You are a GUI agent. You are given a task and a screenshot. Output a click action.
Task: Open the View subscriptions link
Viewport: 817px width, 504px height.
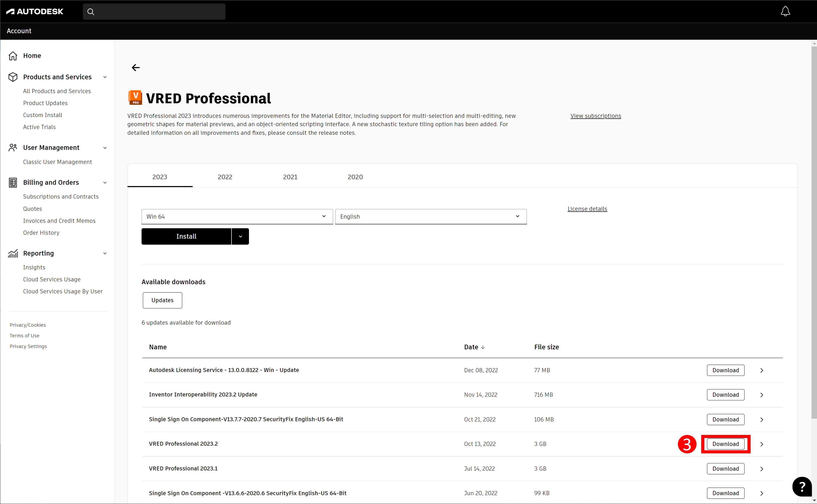[595, 116]
